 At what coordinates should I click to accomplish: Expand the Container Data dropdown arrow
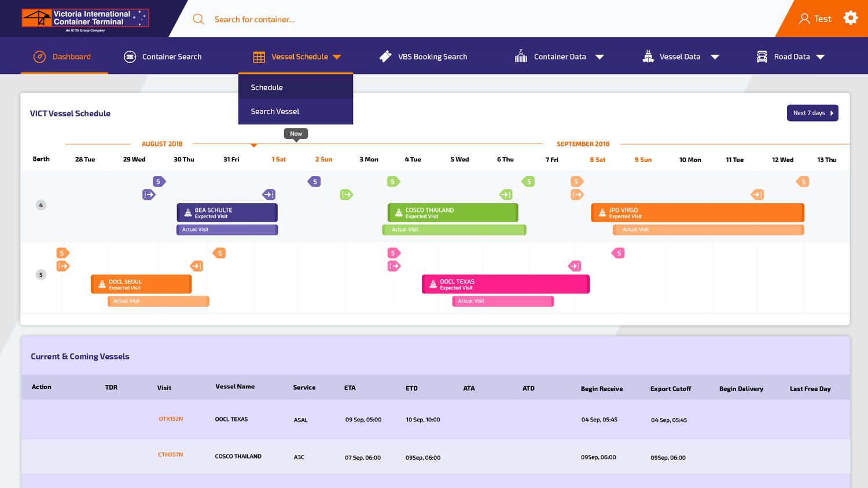tap(599, 57)
